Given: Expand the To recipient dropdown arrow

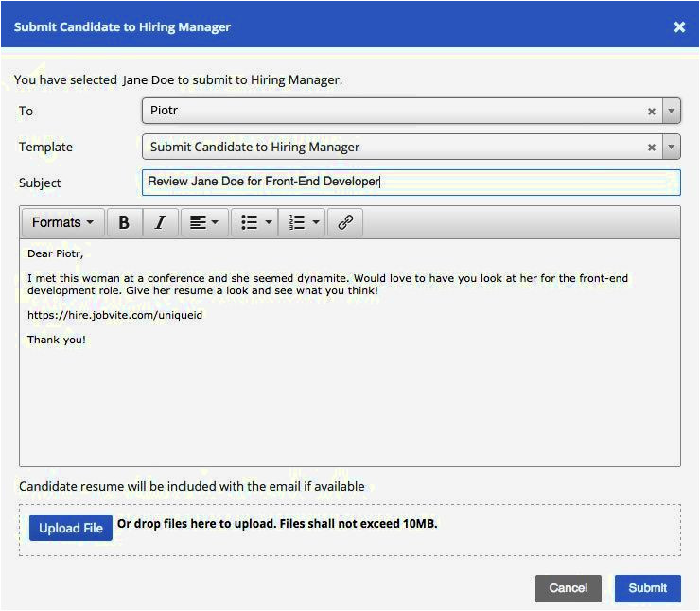Looking at the screenshot, I should pyautogui.click(x=671, y=112).
